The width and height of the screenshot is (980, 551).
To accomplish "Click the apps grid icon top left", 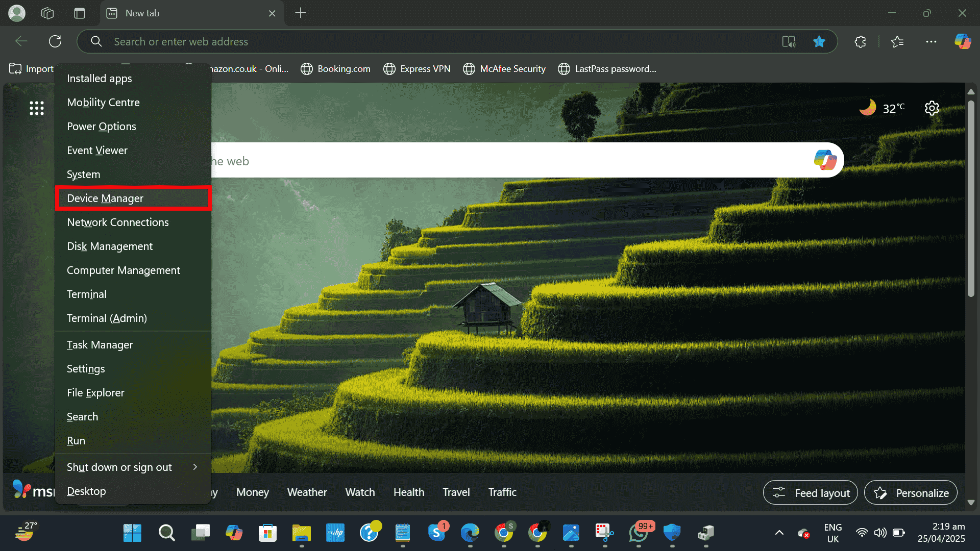I will (36, 108).
